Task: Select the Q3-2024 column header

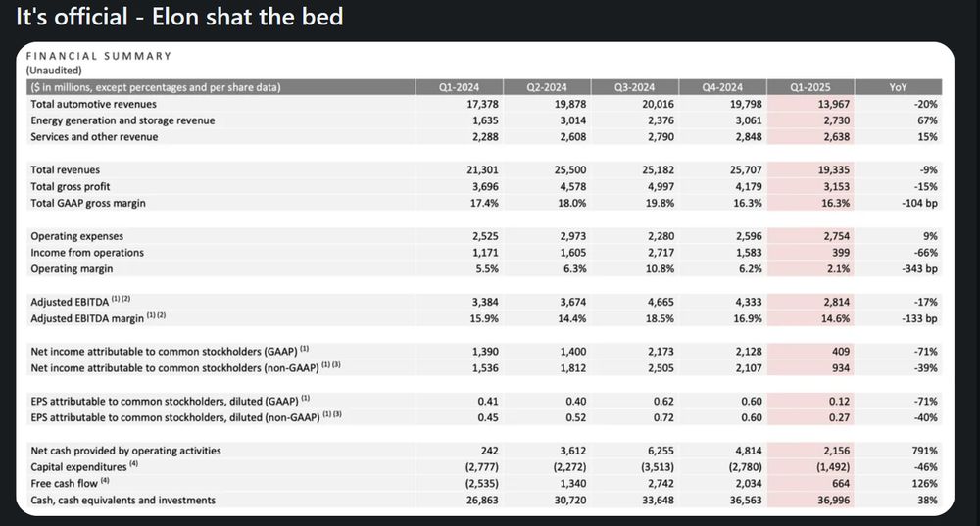Action: coord(634,87)
